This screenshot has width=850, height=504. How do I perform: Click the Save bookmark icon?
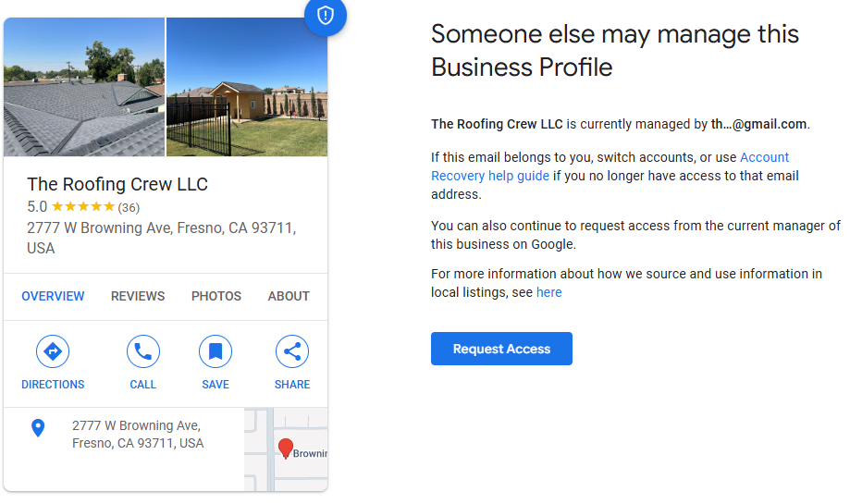pyautogui.click(x=216, y=351)
